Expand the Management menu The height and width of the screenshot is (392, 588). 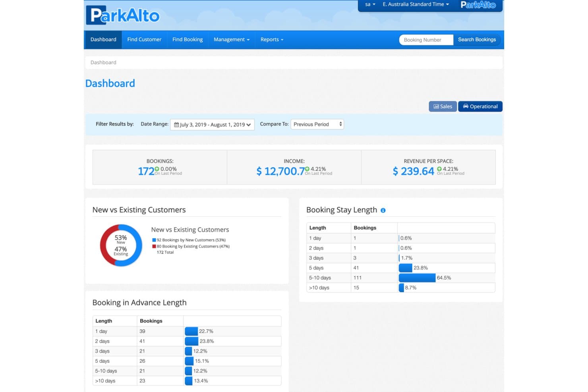coord(232,40)
